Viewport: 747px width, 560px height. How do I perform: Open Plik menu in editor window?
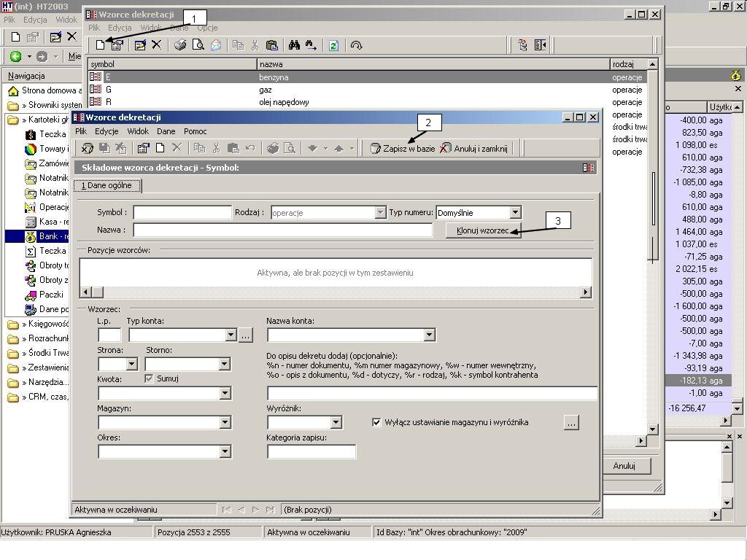coord(81,131)
